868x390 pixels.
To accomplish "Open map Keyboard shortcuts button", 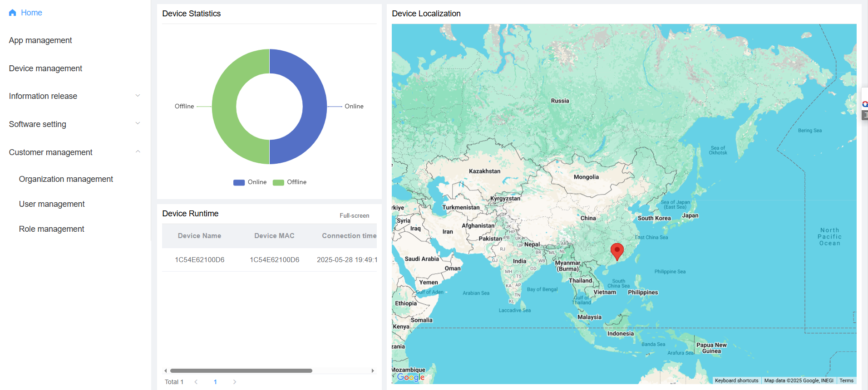I will coord(736,380).
